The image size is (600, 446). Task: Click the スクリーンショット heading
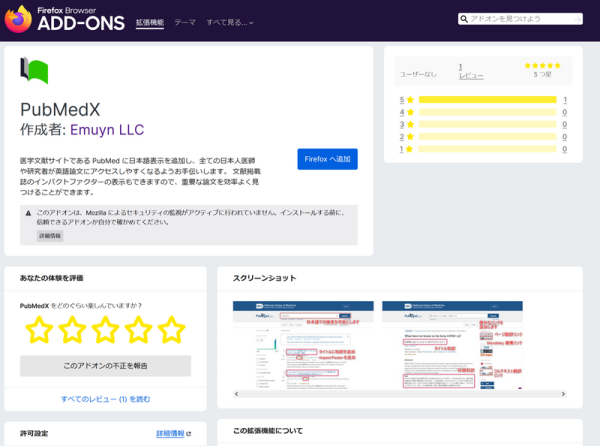[265, 278]
